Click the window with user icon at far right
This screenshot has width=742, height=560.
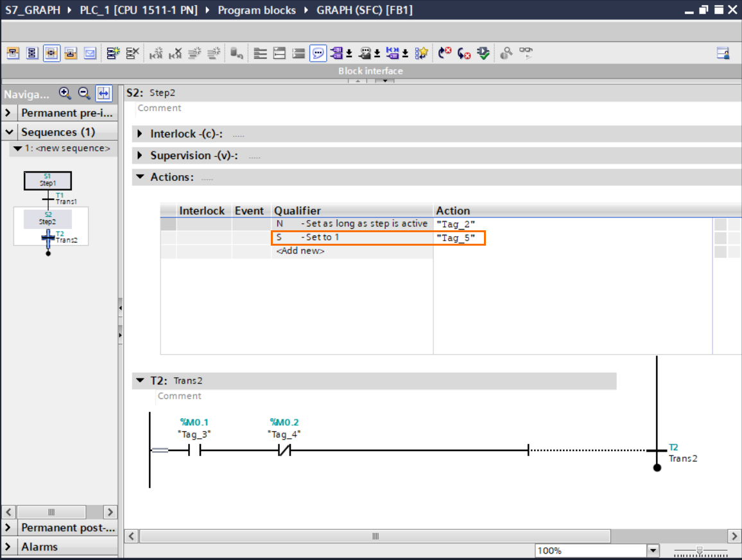723,53
